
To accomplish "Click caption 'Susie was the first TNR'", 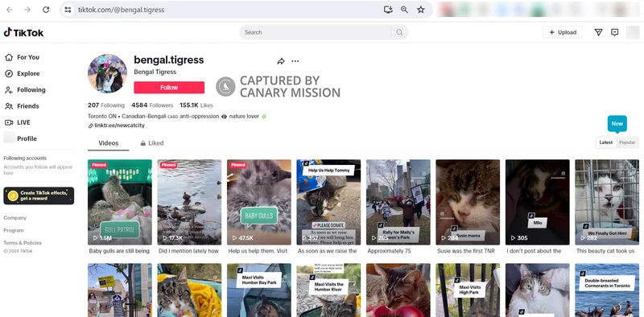I will click(x=466, y=251).
